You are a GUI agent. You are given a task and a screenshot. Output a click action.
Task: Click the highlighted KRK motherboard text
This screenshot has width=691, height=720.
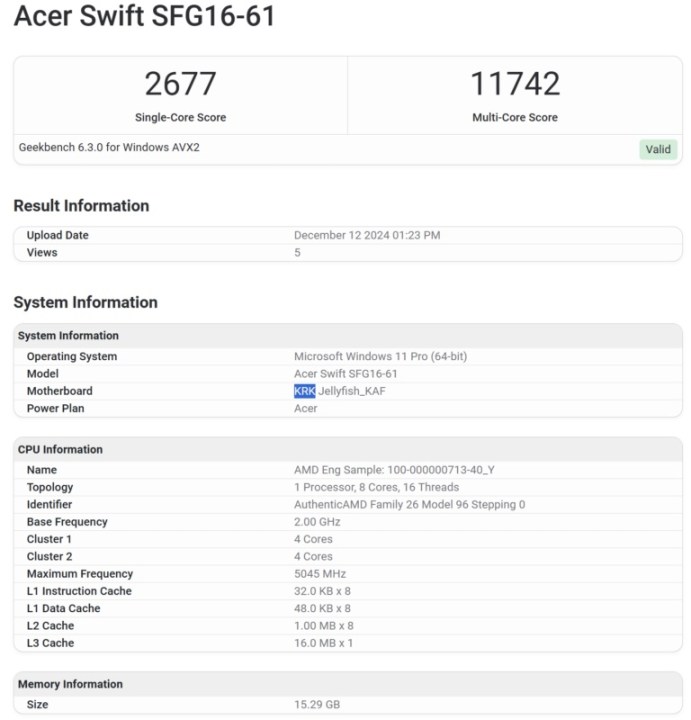pyautogui.click(x=304, y=391)
